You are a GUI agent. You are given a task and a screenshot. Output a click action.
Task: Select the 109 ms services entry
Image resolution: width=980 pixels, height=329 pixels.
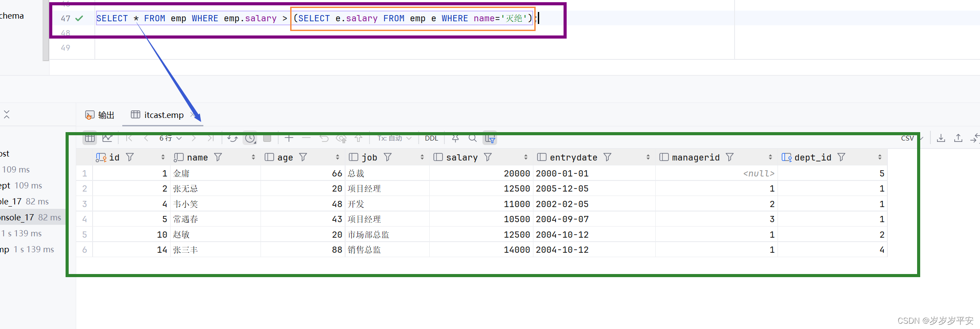16,169
